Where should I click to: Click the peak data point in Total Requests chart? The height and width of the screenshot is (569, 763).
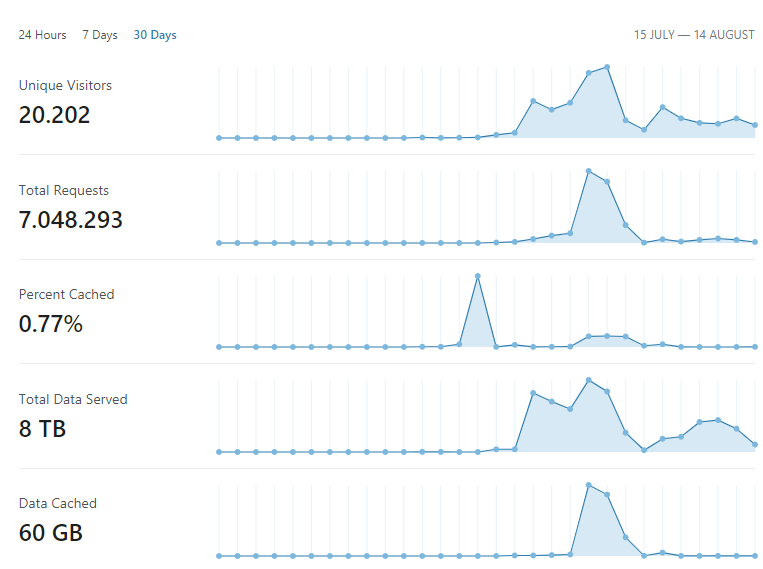click(x=589, y=171)
